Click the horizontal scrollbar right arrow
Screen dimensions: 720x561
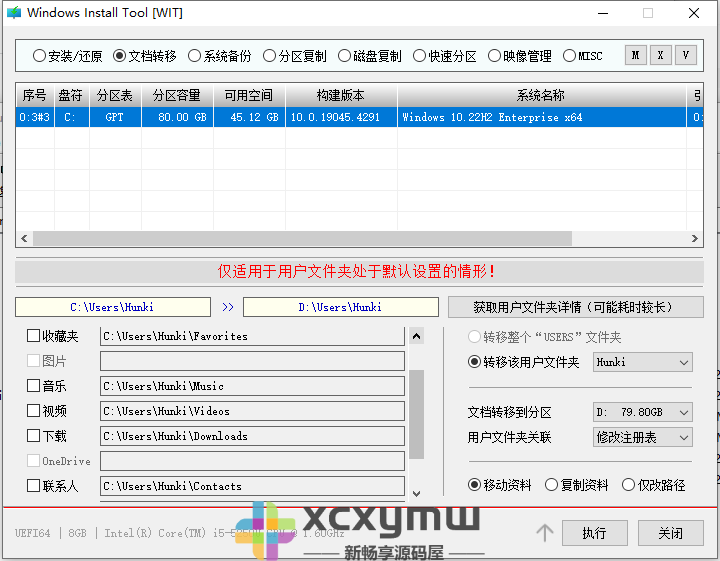(695, 239)
